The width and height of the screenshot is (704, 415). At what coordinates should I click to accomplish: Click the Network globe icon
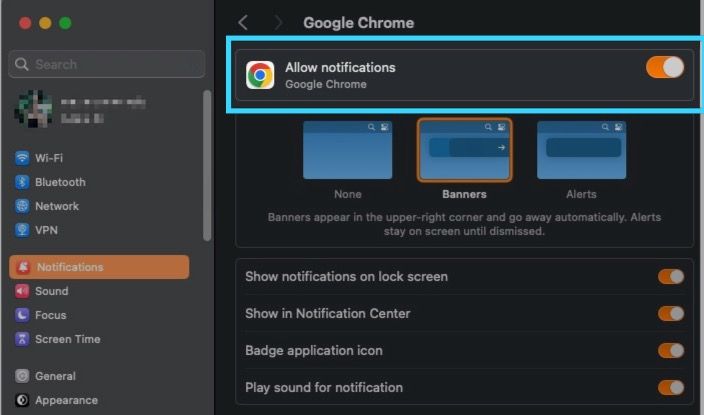point(22,206)
